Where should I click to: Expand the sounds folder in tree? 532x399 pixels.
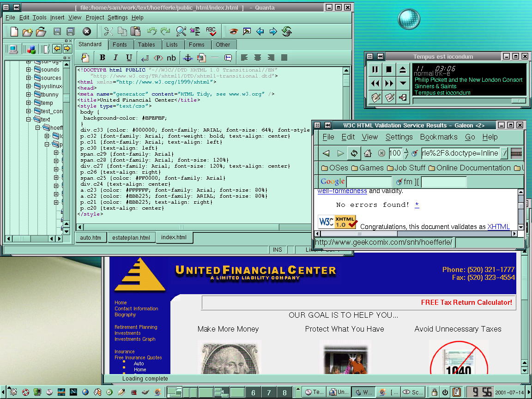(x=29, y=70)
